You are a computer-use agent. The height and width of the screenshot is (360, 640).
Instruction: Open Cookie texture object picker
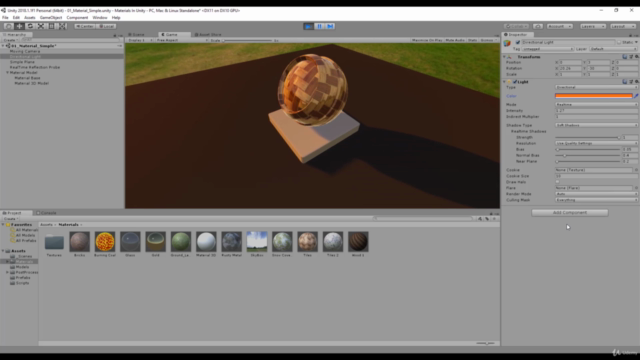coord(636,170)
